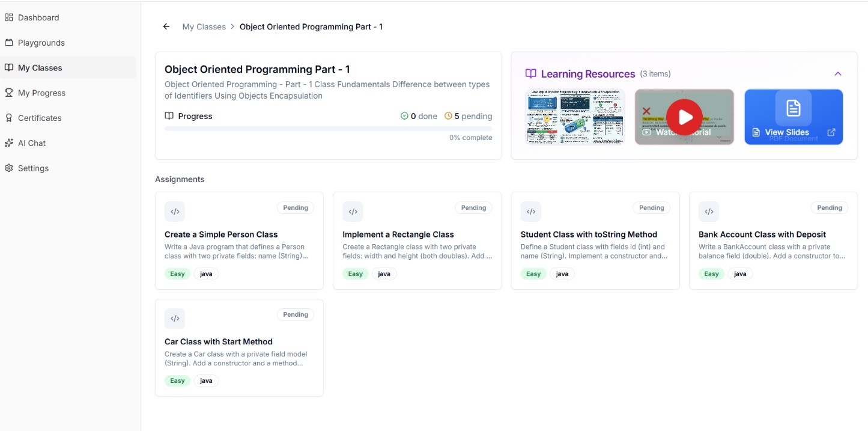Image resolution: width=868 pixels, height=431 pixels.
Task: Click the Certificates badge icon
Action: point(9,118)
